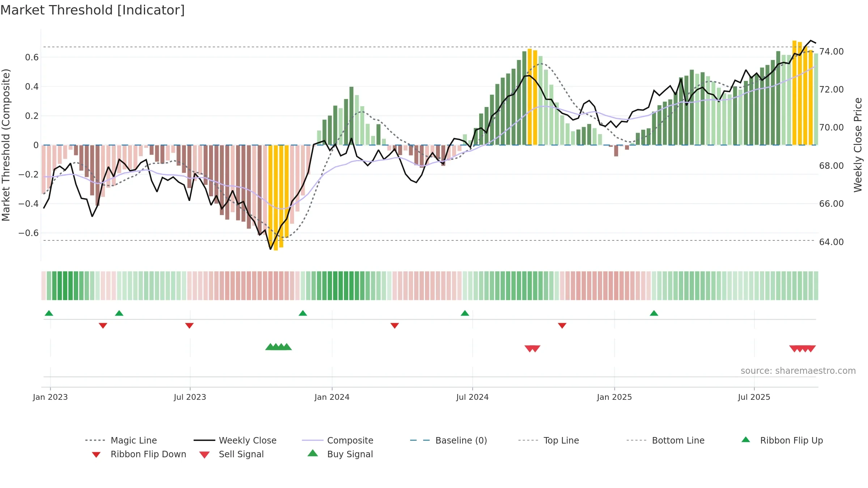Screen dimensions: 868x488
Task: Click the source: sharemaestro.com text
Action: (798, 371)
